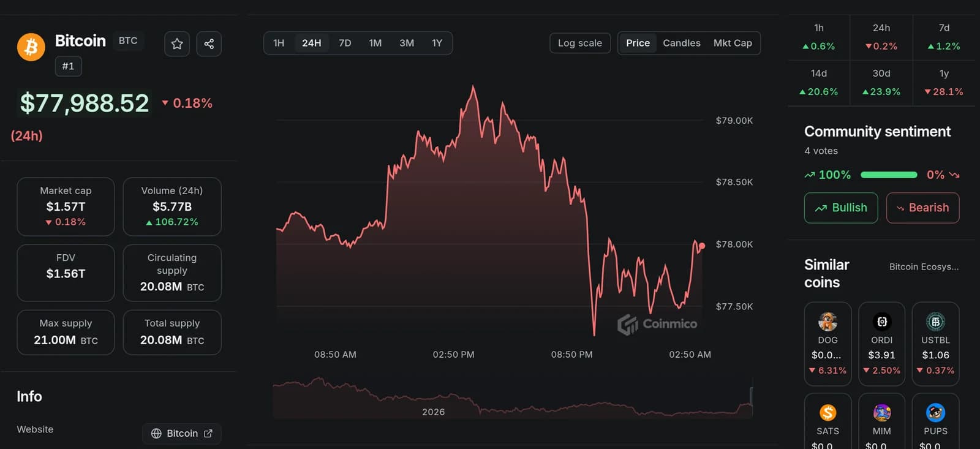Click ORDI price $3.91
Viewport: 980px width, 449px height.
pyautogui.click(x=881, y=355)
